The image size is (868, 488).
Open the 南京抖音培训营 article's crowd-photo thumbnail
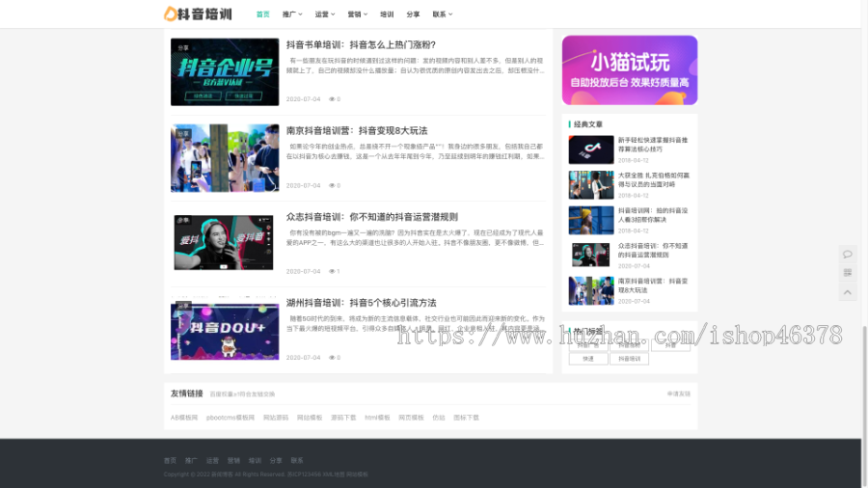(225, 158)
